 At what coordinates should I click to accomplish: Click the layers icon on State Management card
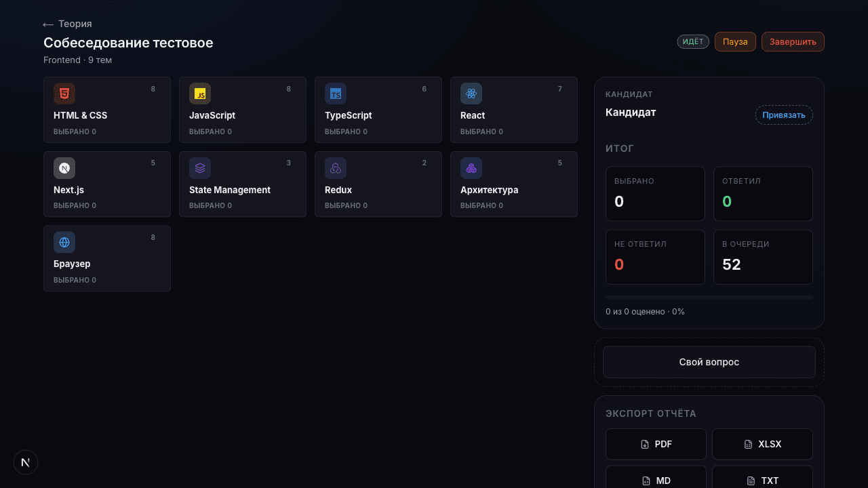tap(200, 168)
